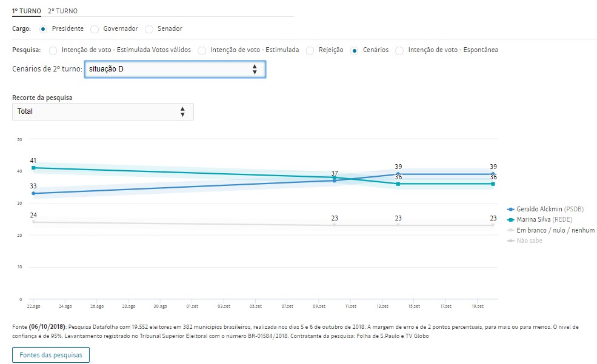Choose the Governador radio option

pos(95,28)
